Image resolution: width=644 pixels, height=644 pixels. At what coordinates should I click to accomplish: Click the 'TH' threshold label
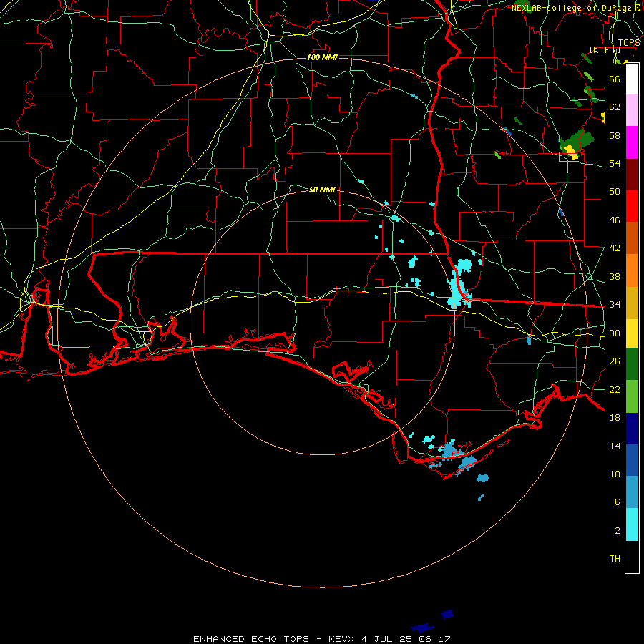[615, 559]
